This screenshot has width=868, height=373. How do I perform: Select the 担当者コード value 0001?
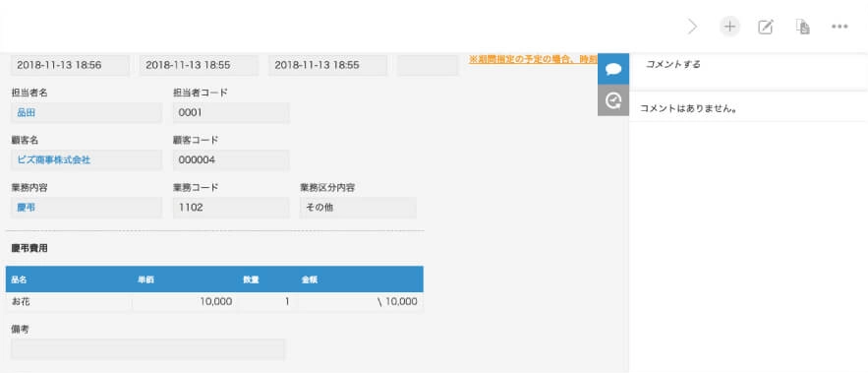point(231,113)
